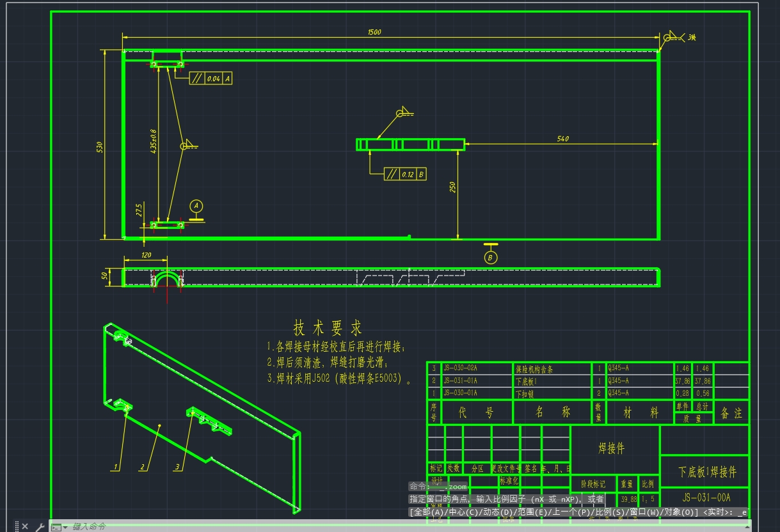This screenshot has width=780, height=532.
Task: Select the 质量 header cell
Action: 693,418
